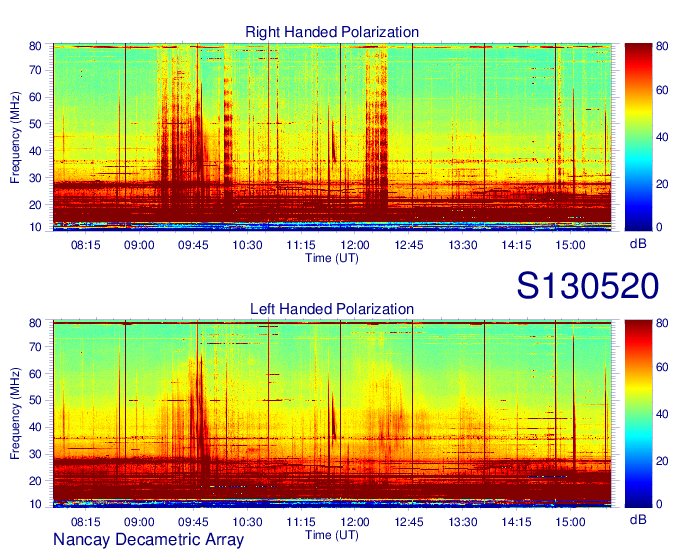Click Time (UT) label under Left Handed plot
This screenshot has width=680, height=552.
point(332,535)
